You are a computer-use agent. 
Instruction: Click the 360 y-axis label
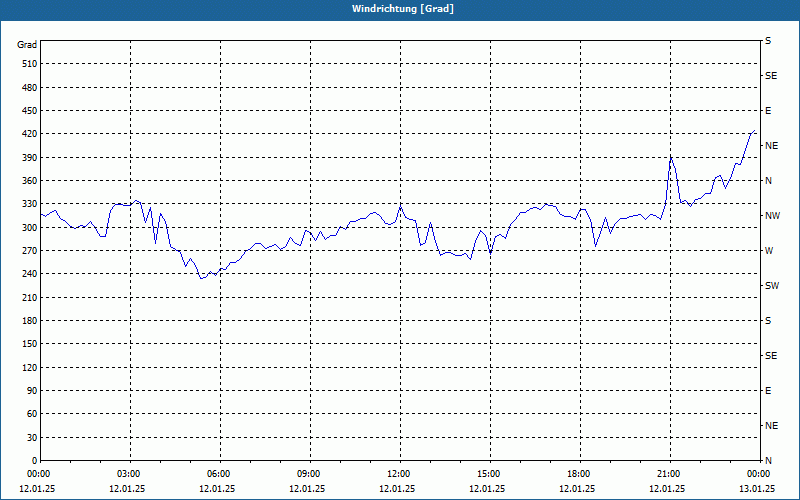[x=30, y=181]
